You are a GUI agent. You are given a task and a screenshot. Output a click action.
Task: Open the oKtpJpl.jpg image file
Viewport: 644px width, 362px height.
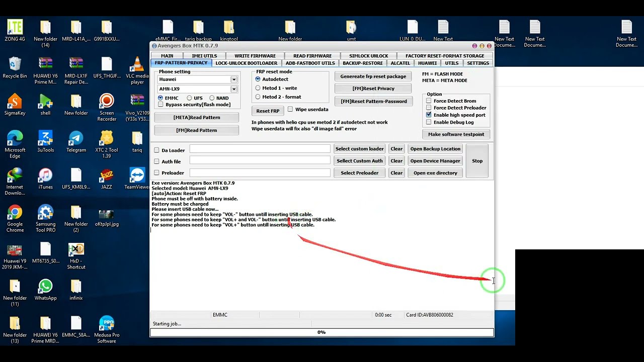pos(107,219)
